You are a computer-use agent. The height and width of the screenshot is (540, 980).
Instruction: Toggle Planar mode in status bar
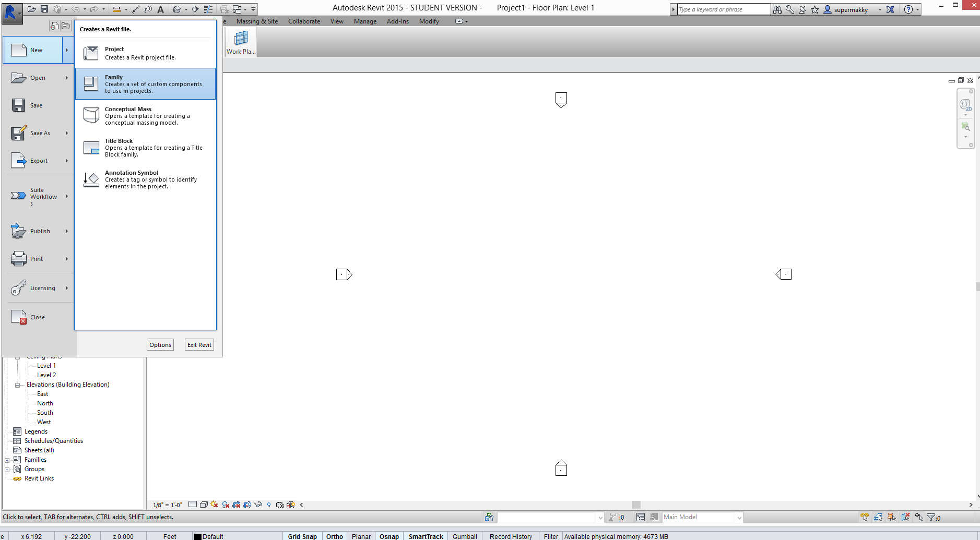click(x=361, y=536)
